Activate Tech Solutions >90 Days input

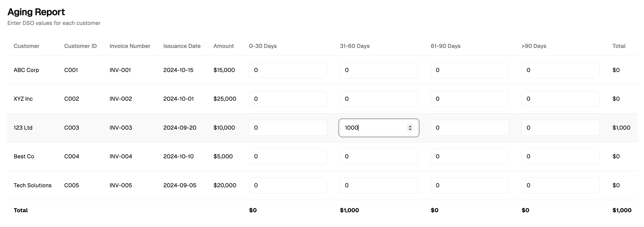560,185
